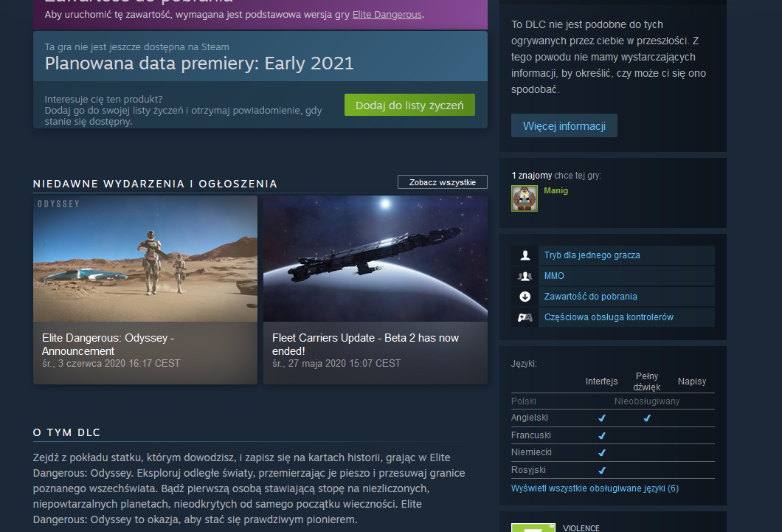The width and height of the screenshot is (782, 532).
Task: Click the 'Polski' language row label
Action: [524, 401]
